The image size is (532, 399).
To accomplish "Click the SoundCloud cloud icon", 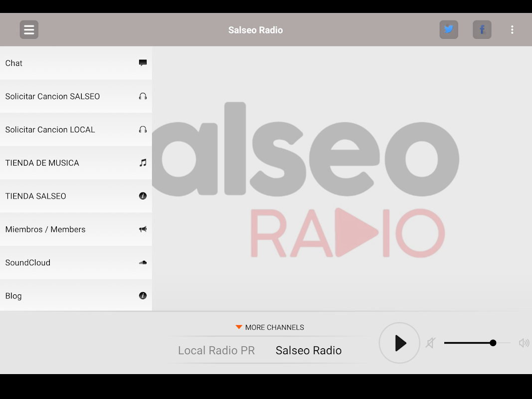I will [143, 262].
